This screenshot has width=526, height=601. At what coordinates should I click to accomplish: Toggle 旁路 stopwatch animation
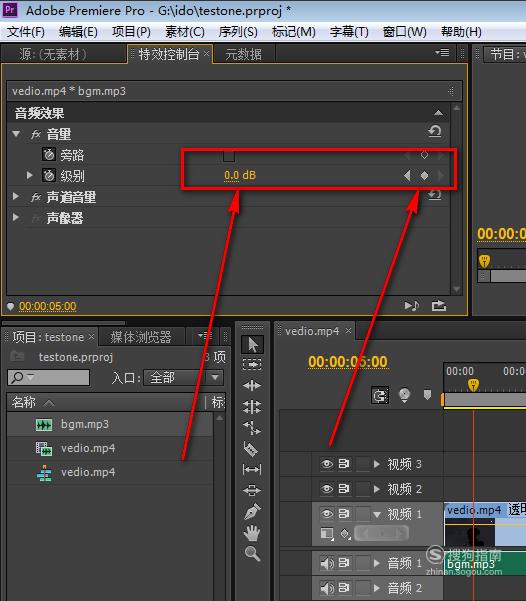coord(49,154)
